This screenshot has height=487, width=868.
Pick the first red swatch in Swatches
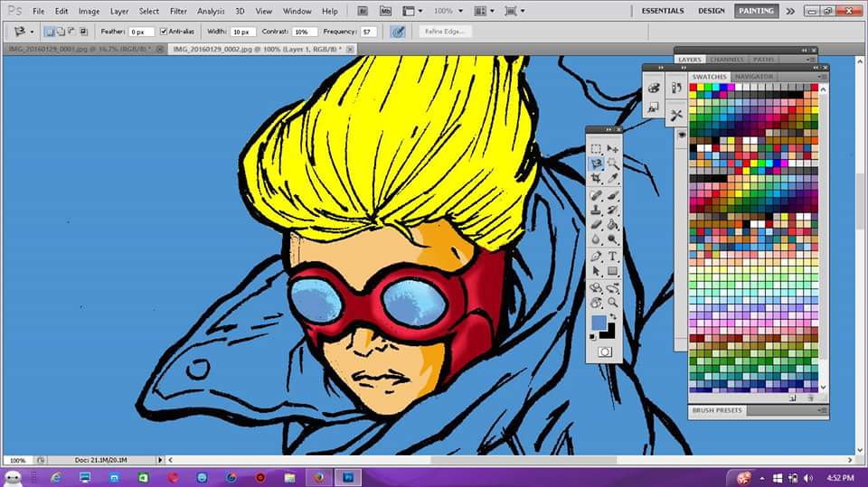693,88
